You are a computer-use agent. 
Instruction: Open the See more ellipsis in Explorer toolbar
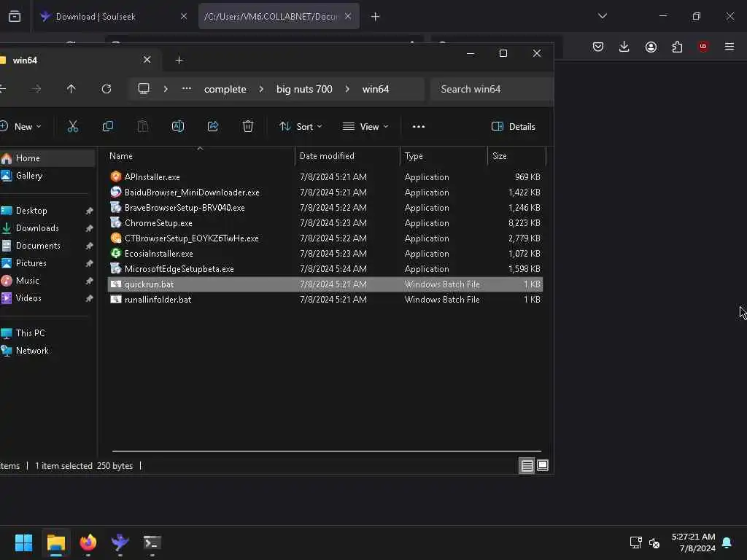coord(418,127)
